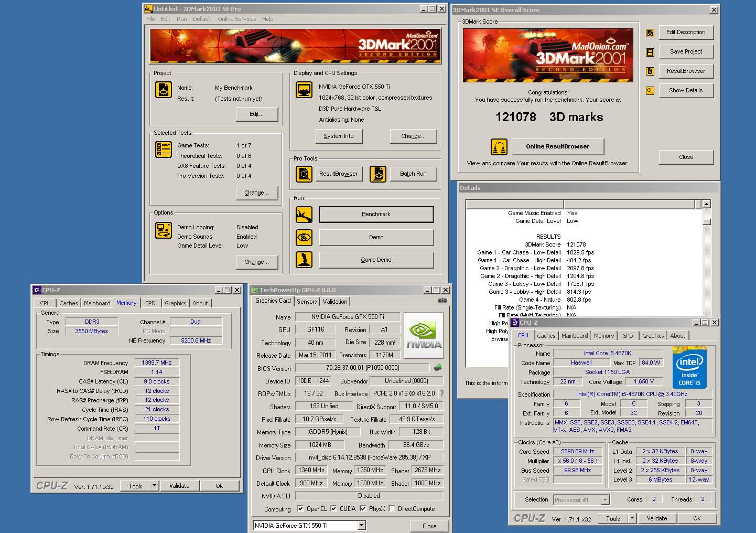Viewport: 756px width, 533px height.
Task: Click the DRAM Frequency value 1399.7 MHz
Action: [x=157, y=363]
